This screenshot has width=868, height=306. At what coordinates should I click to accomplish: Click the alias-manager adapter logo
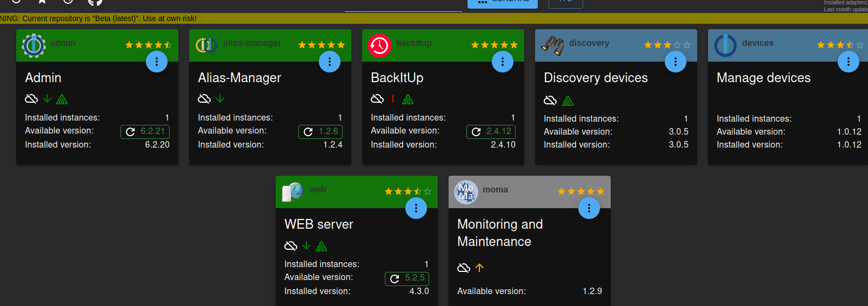pyautogui.click(x=206, y=45)
